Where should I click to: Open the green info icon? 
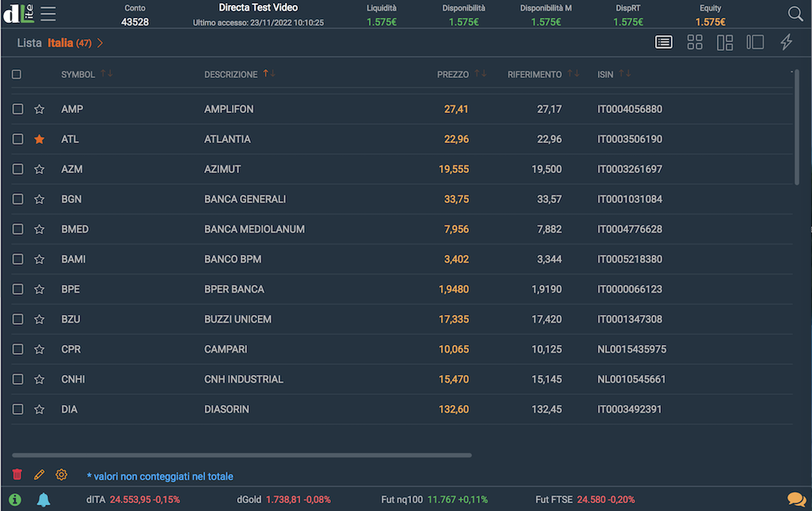pyautogui.click(x=15, y=500)
